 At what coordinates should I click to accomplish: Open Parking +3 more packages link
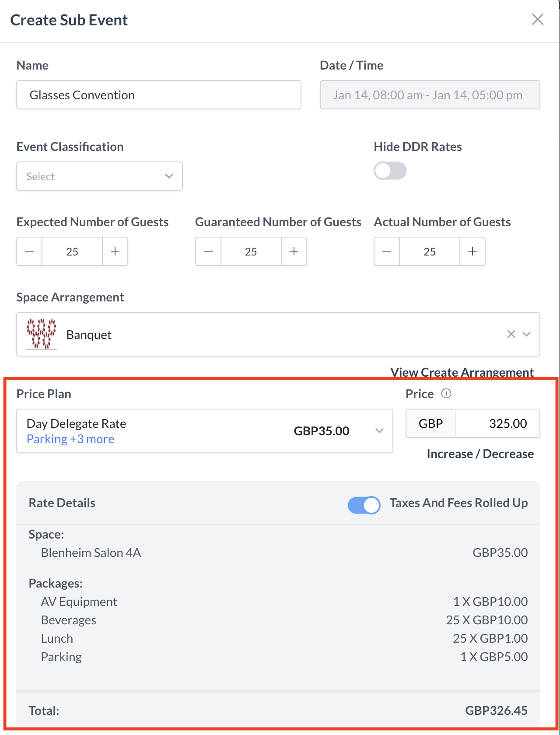click(x=70, y=439)
